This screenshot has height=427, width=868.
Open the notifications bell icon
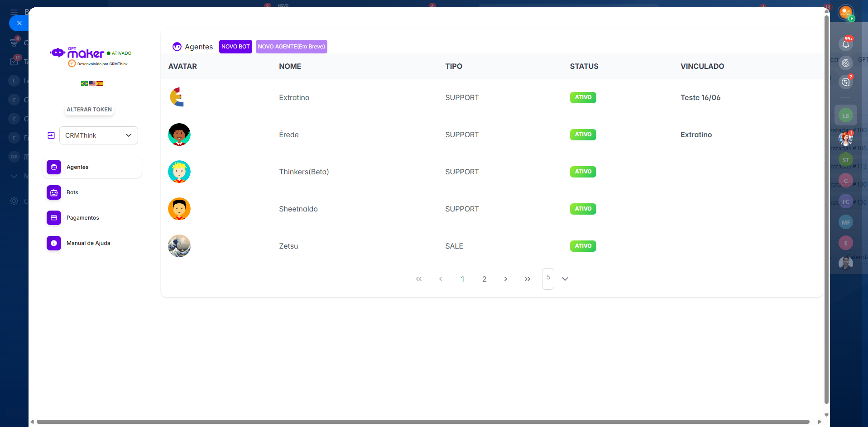845,44
